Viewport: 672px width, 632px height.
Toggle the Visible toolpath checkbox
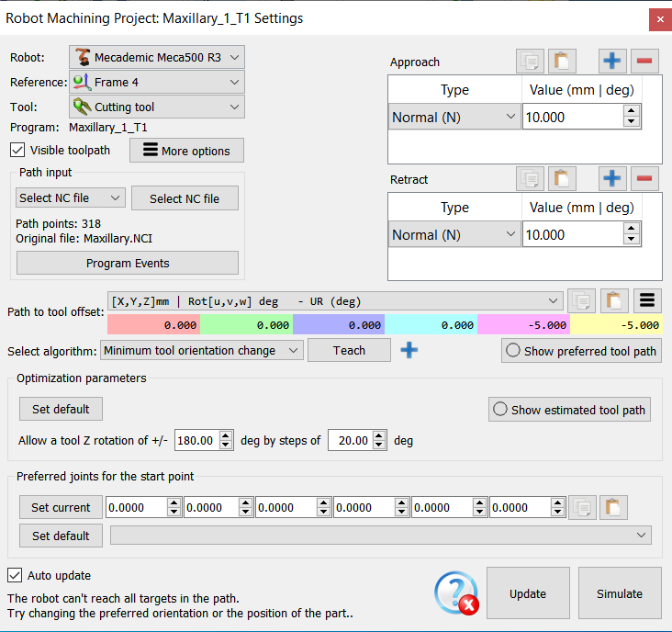[x=17, y=150]
